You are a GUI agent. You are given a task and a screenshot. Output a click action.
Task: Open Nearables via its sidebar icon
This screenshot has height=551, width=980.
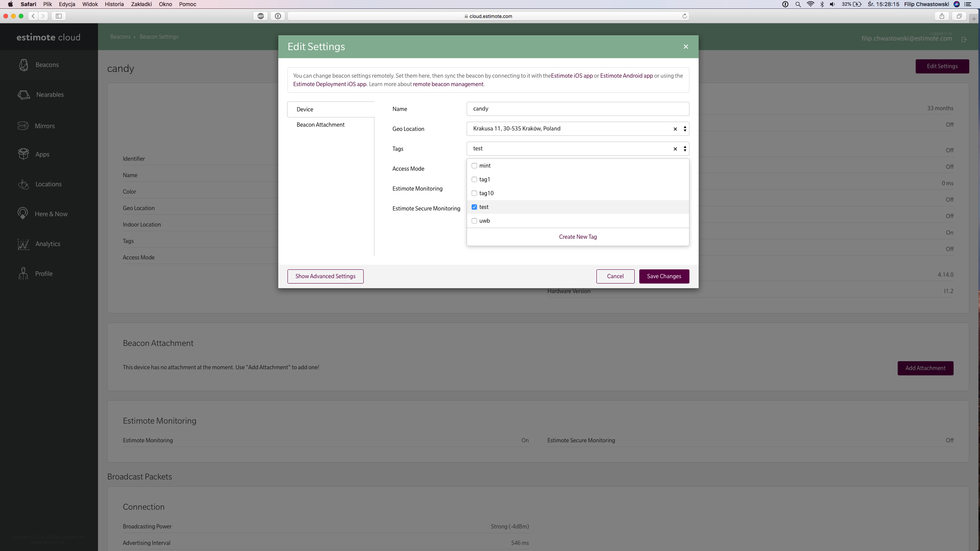point(24,95)
